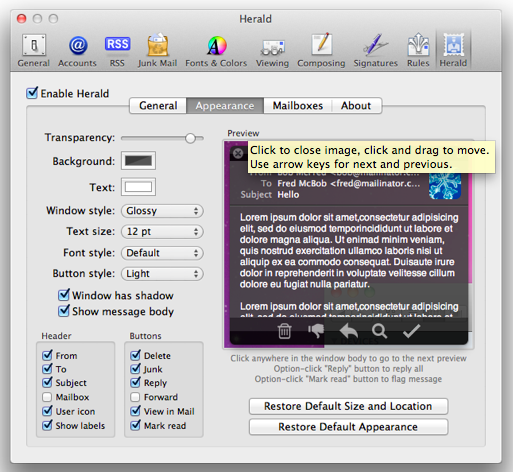Click Restore Default Size and Location

[x=348, y=406]
